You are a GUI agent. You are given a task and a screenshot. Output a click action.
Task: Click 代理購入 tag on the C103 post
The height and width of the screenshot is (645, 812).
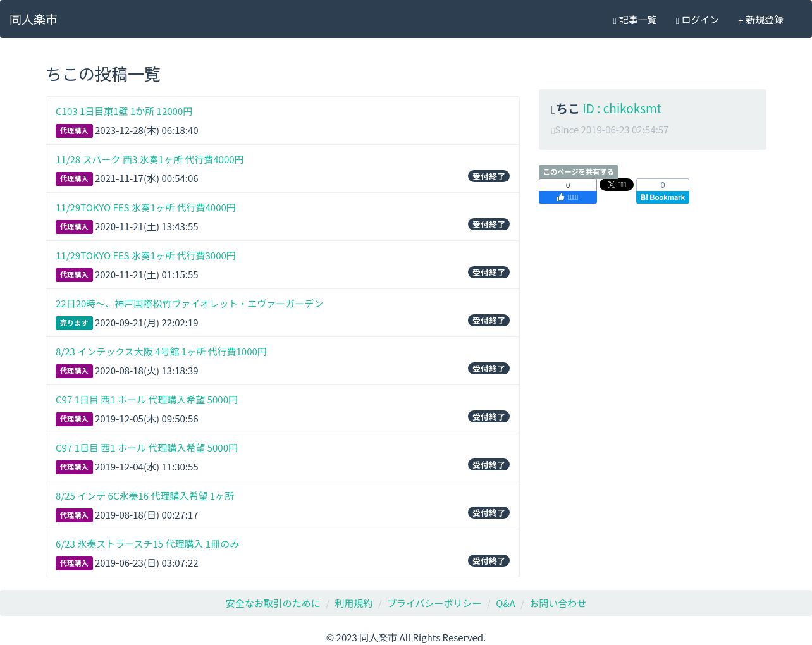[74, 131]
